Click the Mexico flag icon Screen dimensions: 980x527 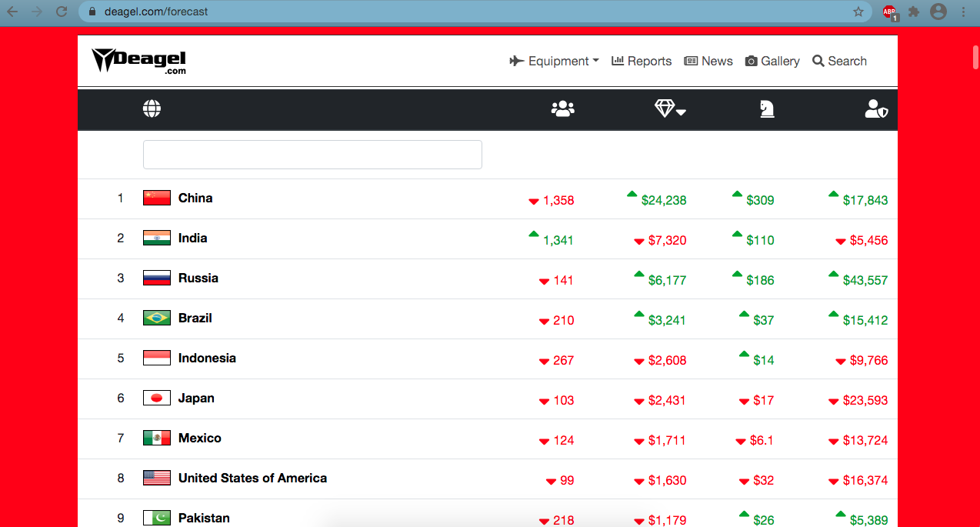[x=157, y=438]
